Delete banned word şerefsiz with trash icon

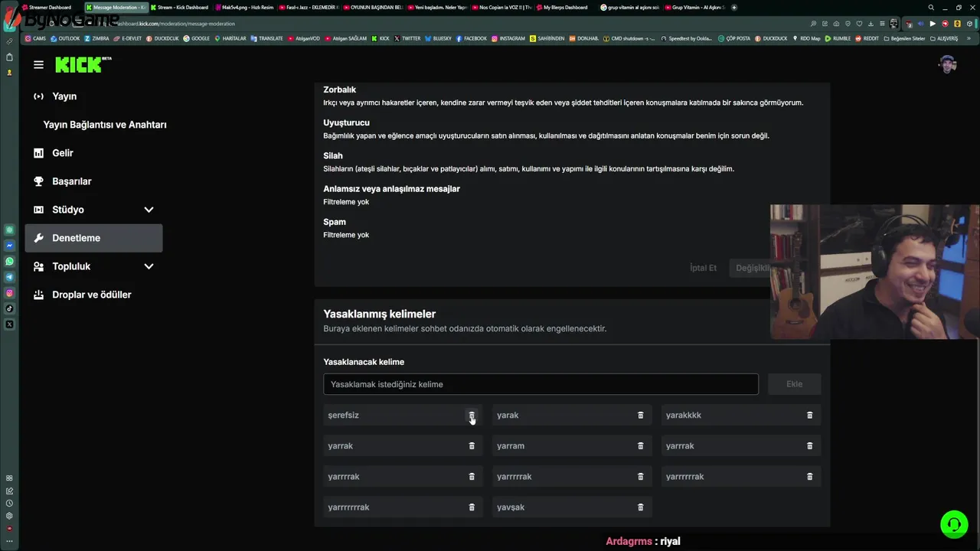(x=472, y=416)
